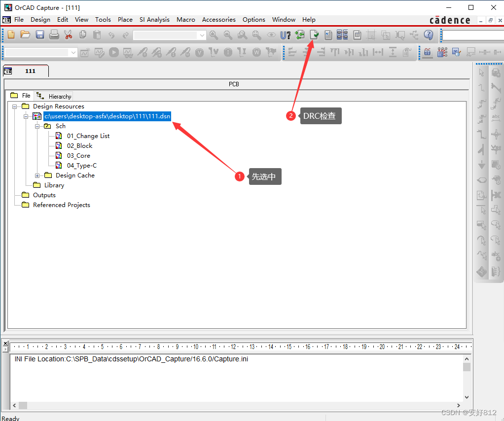Click the Run PSpice play icon
Image resolution: width=504 pixels, height=421 pixels.
pos(113,52)
